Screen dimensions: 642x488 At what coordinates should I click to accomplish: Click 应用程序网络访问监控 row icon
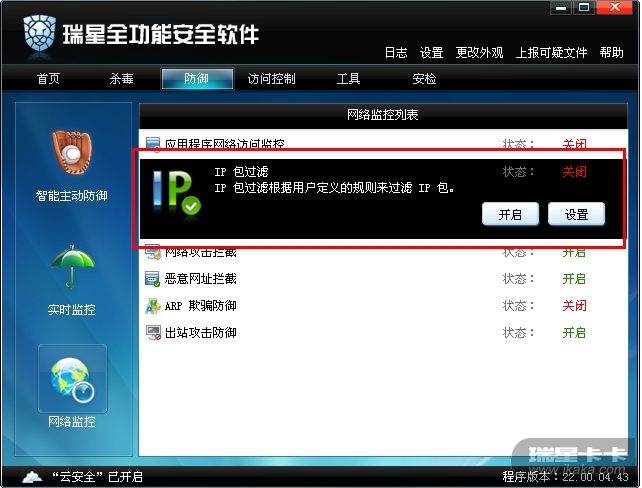pos(153,144)
